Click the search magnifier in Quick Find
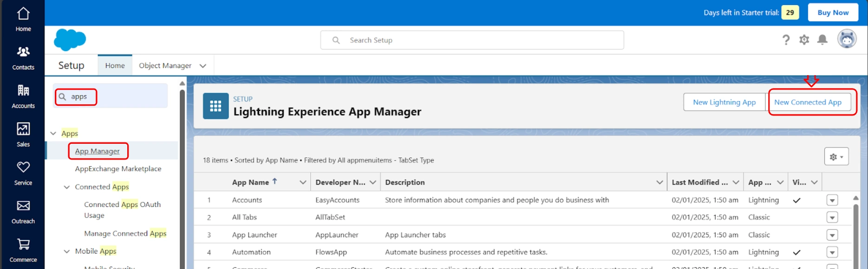This screenshot has width=868, height=269. pyautogui.click(x=62, y=96)
